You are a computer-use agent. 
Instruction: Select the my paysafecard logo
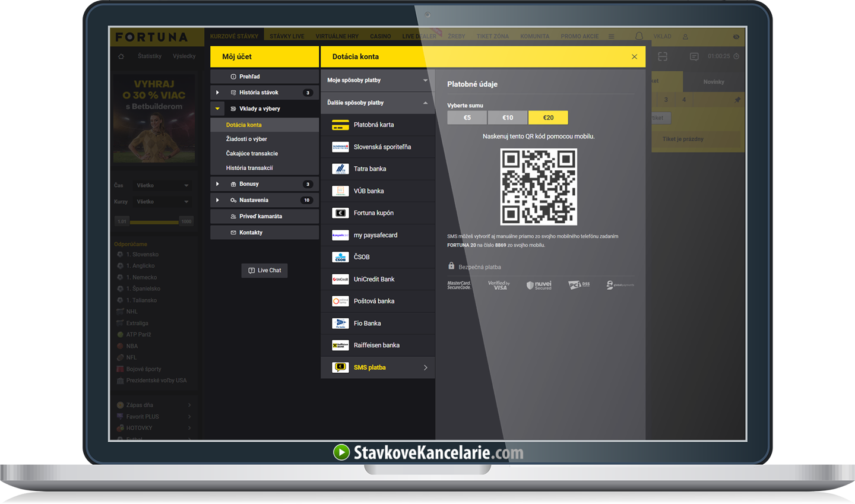pyautogui.click(x=340, y=235)
